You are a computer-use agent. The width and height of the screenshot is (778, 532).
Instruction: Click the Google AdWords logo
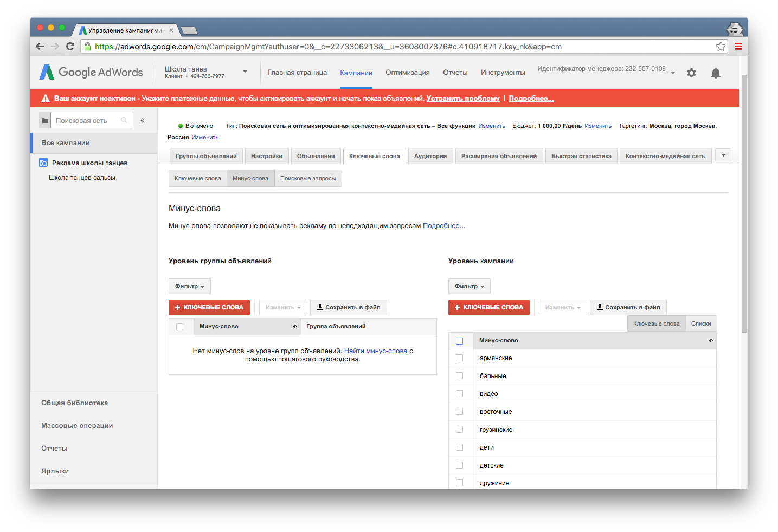click(91, 73)
